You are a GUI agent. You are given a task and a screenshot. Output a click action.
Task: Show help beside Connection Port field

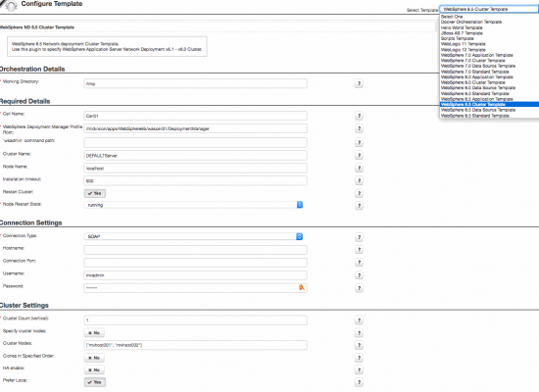coord(359,263)
